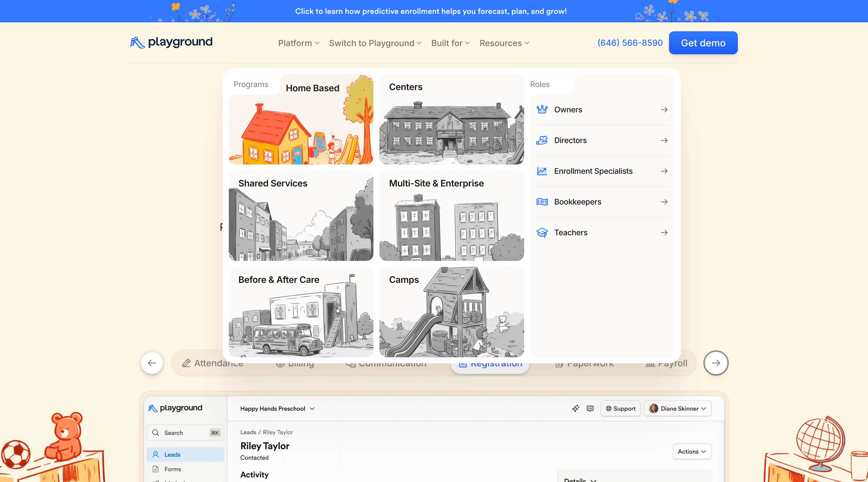The width and height of the screenshot is (868, 482).
Task: Click the Activity section heading
Action: coord(254,474)
